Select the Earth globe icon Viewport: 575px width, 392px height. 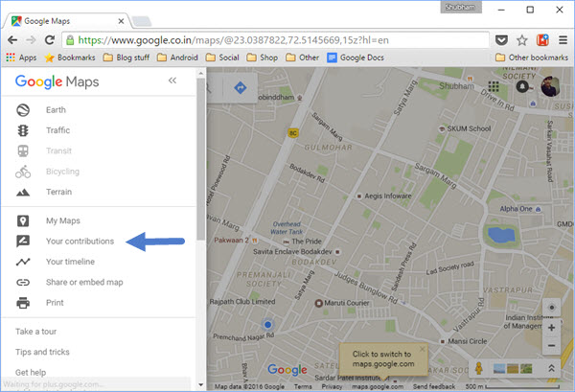(23, 110)
